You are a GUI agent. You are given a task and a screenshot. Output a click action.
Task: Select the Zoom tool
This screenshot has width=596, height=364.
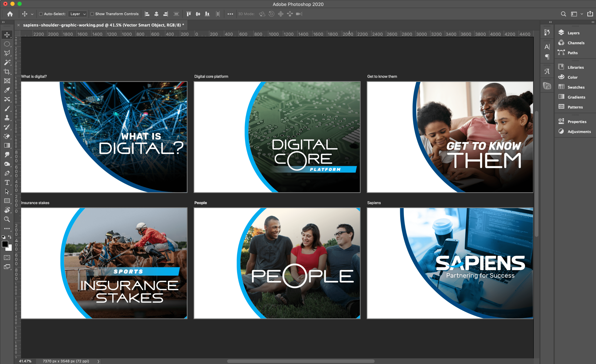pos(7,219)
